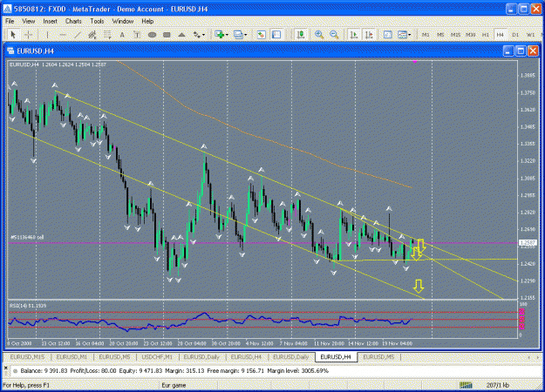545x392 pixels.
Task: Select the Text Label tool
Action: point(137,34)
